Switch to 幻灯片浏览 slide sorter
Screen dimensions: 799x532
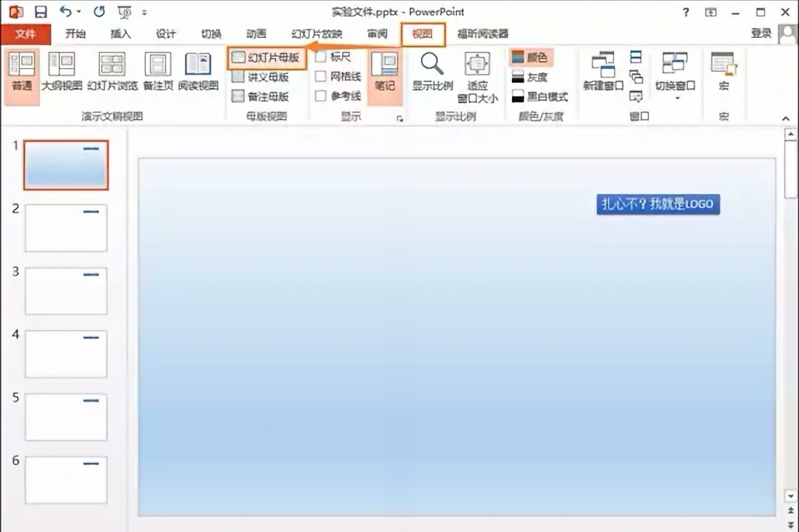point(112,73)
